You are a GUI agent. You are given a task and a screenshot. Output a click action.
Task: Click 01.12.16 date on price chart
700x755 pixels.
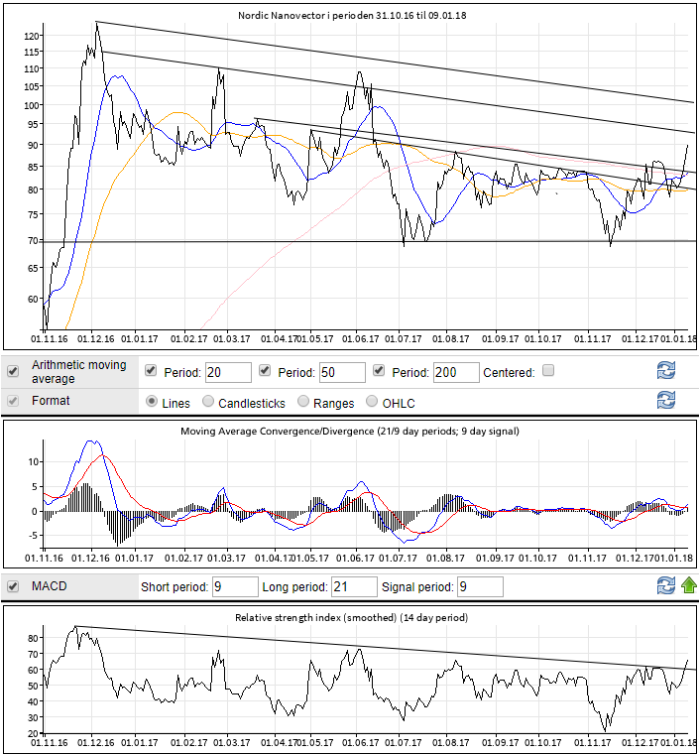click(96, 339)
